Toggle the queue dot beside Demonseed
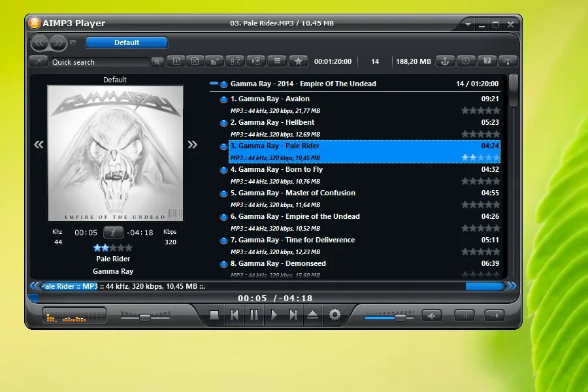Screen dimensions: 588x392 click(223, 264)
